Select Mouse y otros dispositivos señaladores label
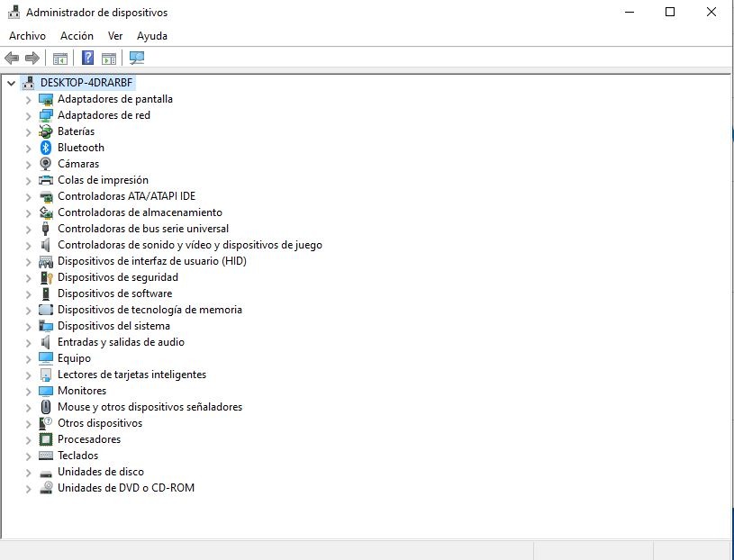Screen dimensions: 734x560 click(150, 407)
